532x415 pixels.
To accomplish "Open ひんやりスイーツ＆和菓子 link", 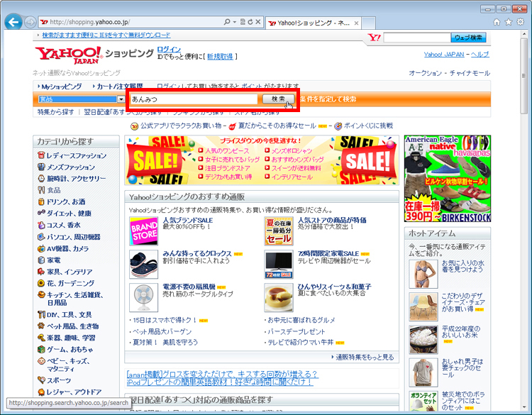I will [335, 287].
